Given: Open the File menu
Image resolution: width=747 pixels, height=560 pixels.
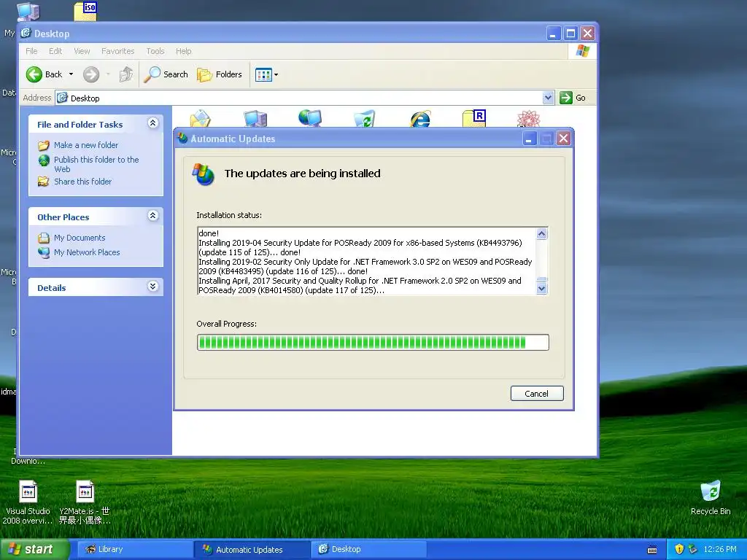Looking at the screenshot, I should pos(31,51).
